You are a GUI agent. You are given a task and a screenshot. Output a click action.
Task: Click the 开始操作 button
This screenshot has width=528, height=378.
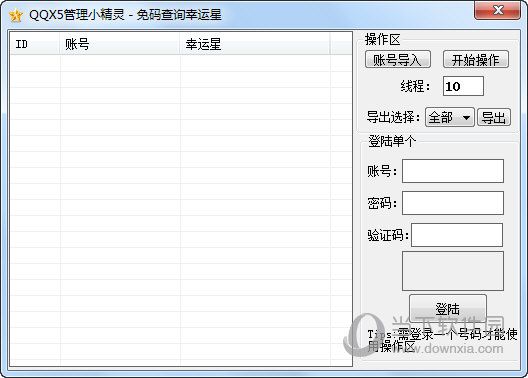(x=475, y=60)
